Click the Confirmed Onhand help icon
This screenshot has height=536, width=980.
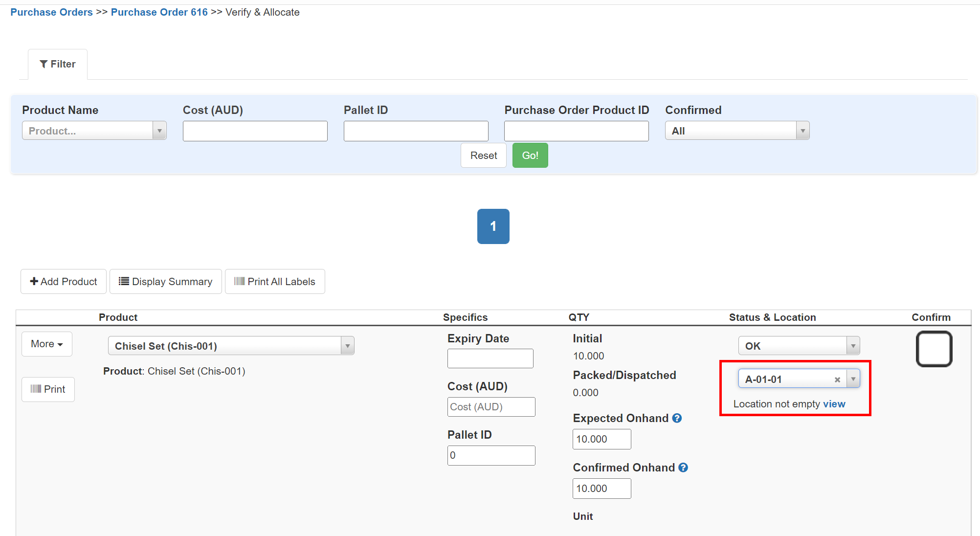[683, 468]
